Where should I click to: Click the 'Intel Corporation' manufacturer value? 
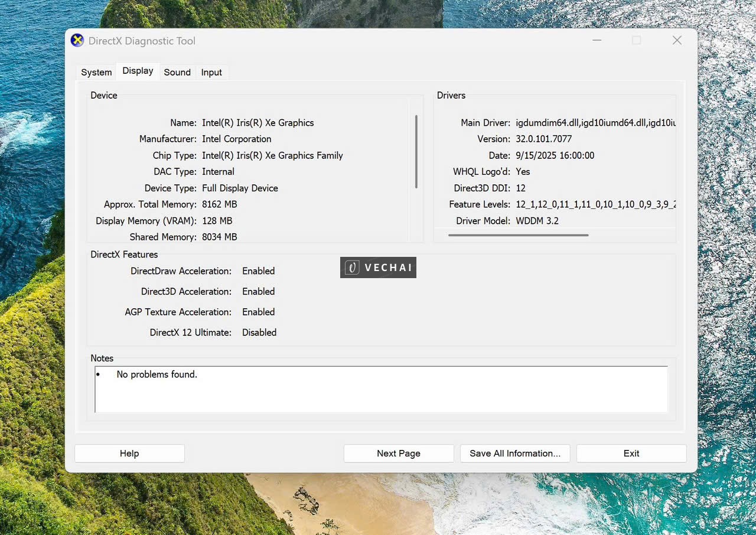click(237, 139)
